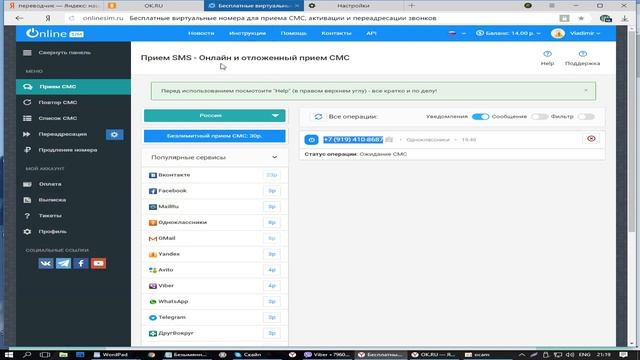Go to Новости in the top nav
This screenshot has width=640, height=360.
(x=201, y=33)
